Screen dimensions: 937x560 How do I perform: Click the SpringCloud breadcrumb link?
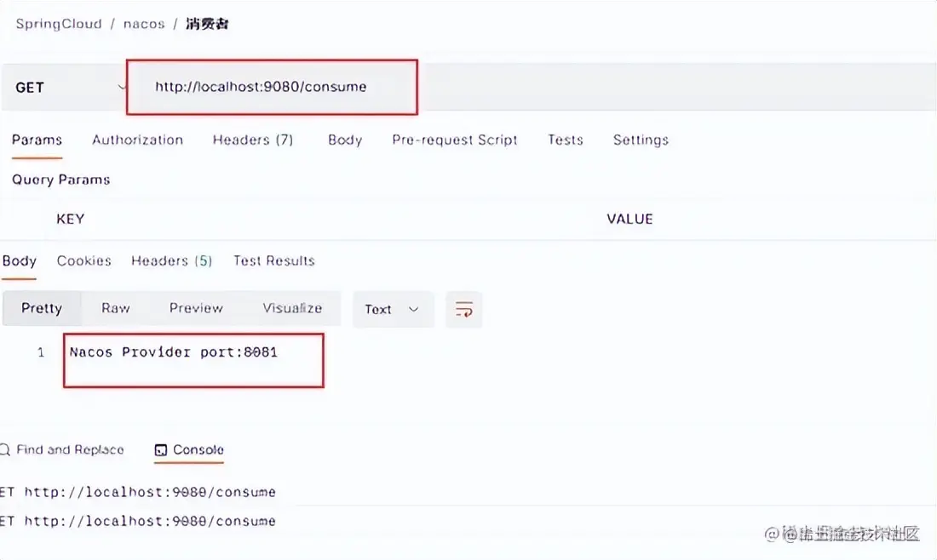click(58, 23)
